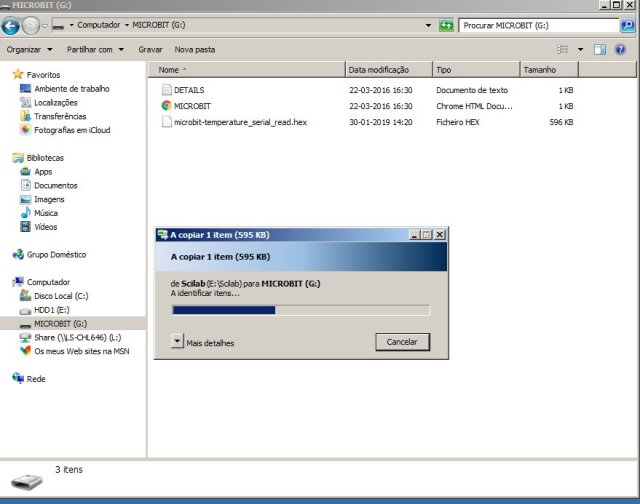Click the refresh button beside address bar
The image size is (640, 504).
tap(446, 25)
